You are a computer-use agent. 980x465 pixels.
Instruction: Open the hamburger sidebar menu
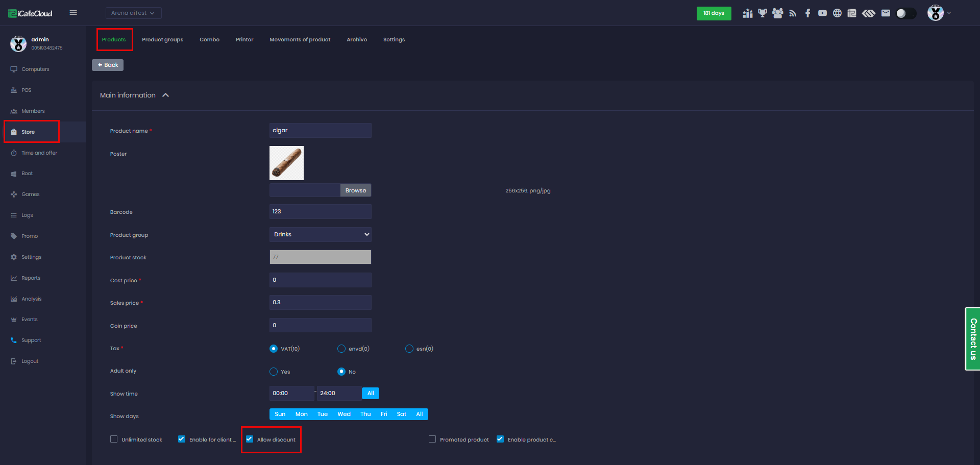click(x=73, y=13)
